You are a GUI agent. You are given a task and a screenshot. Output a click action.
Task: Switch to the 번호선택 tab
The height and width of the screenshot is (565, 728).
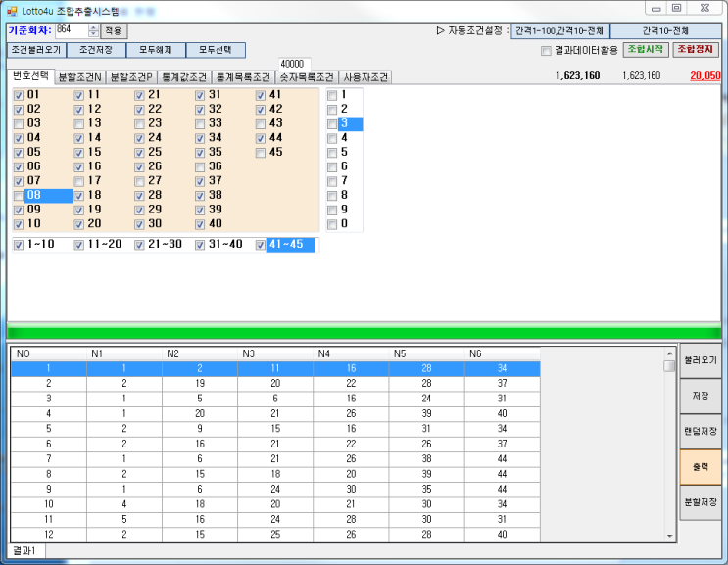[x=30, y=76]
